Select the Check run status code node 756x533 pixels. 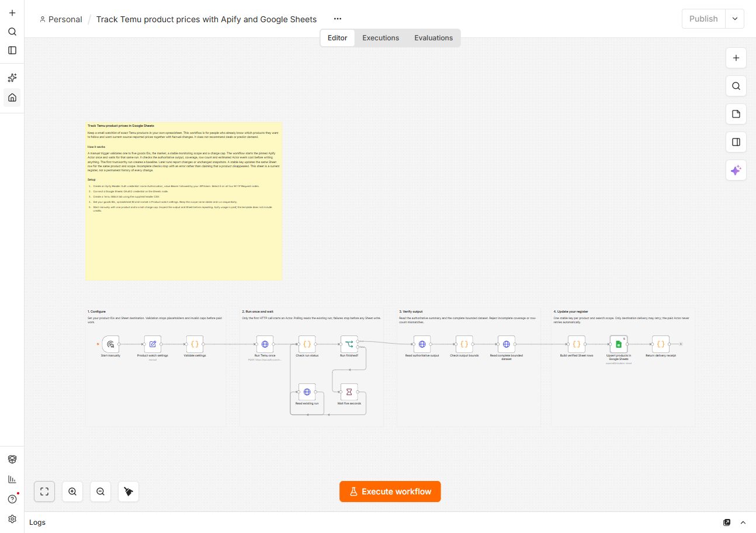307,344
